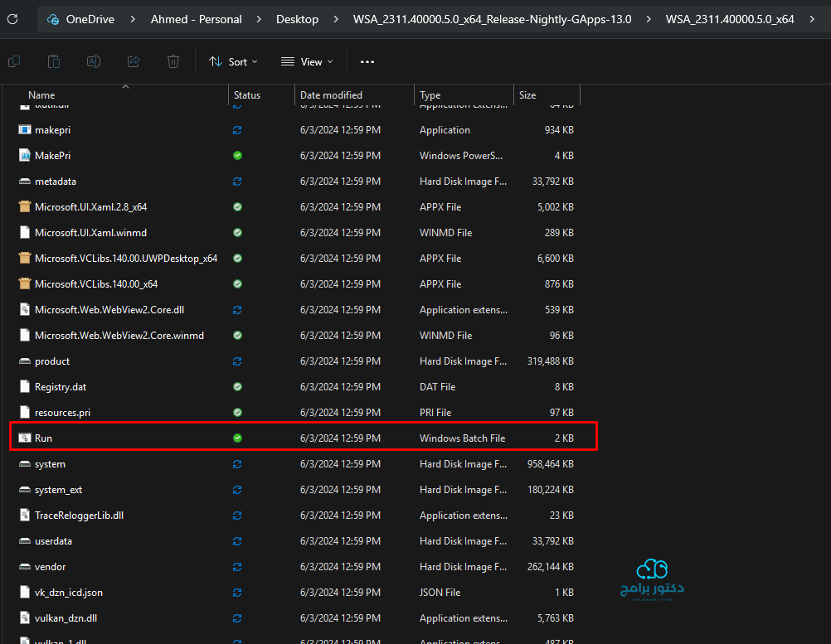Click the Paste clipboard icon
The width and height of the screenshot is (831, 644).
coord(54,62)
